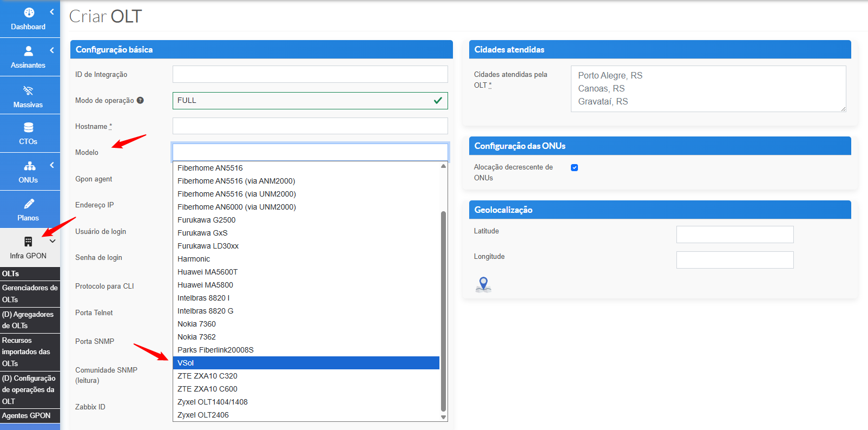Viewport: 868px width, 430px height.
Task: Expand the Assinantes submenu chevron
Action: point(52,50)
